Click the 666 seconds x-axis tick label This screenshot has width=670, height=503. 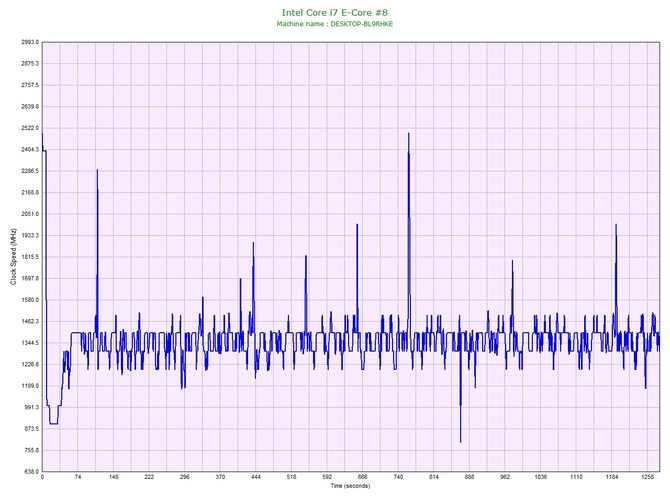pos(363,477)
